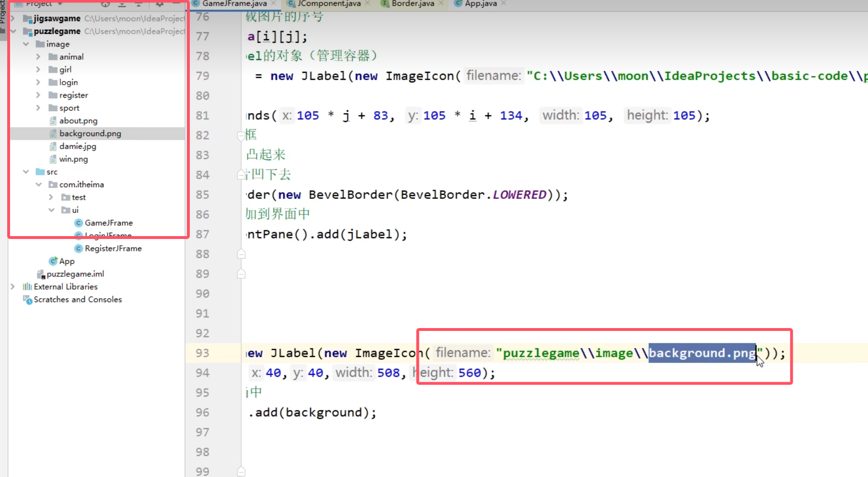Click the about.png image file icon
The height and width of the screenshot is (477, 868).
53,121
